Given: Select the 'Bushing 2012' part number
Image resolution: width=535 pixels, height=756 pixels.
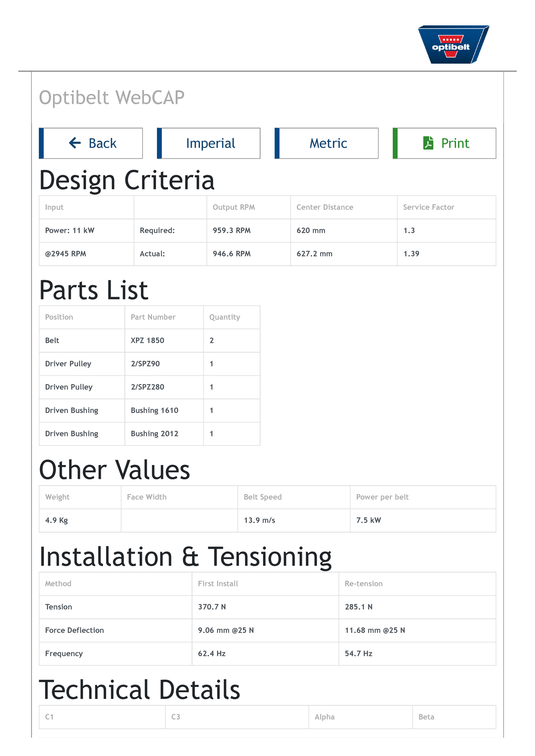Looking at the screenshot, I should 155,433.
